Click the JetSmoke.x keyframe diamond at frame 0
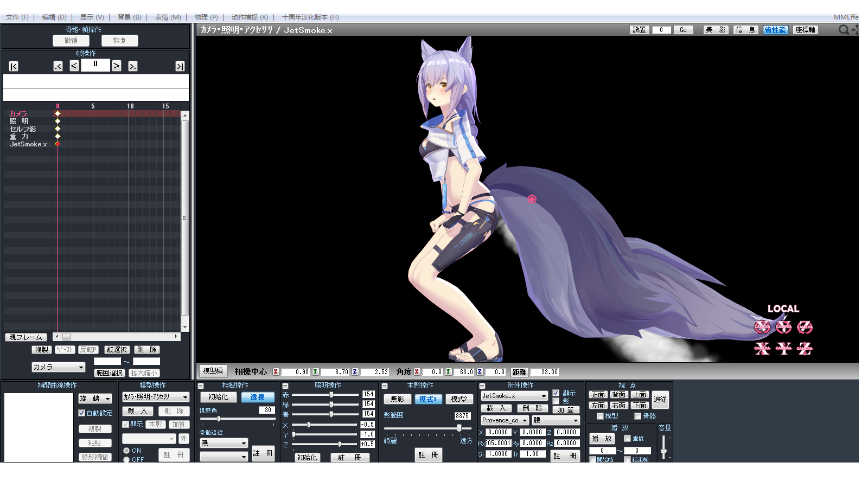Viewport: 868px width, 488px height. click(x=58, y=144)
